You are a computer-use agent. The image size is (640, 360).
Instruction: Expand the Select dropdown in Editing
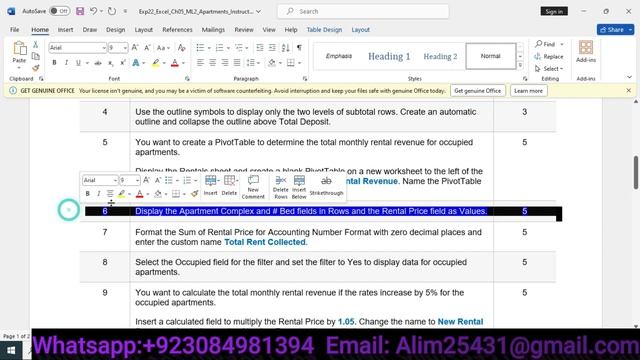pos(549,69)
